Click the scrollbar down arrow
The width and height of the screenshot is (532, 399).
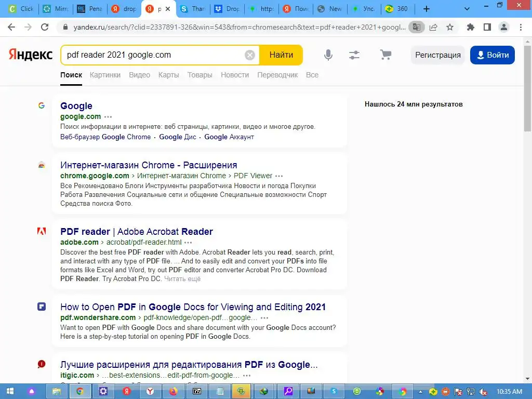click(x=527, y=379)
